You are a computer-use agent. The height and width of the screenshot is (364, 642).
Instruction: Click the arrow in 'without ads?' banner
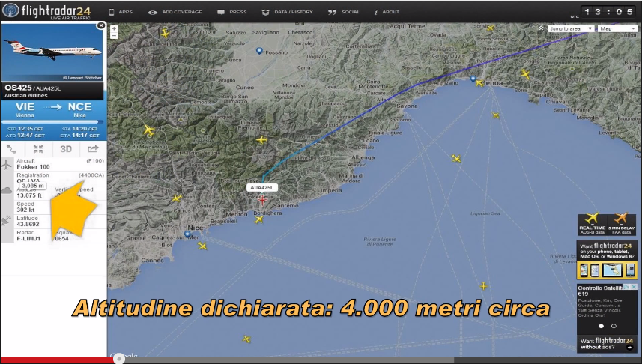click(629, 348)
